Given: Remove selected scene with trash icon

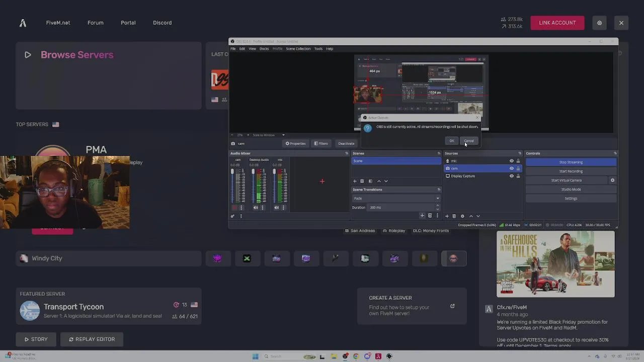Looking at the screenshot, I should pos(362,181).
